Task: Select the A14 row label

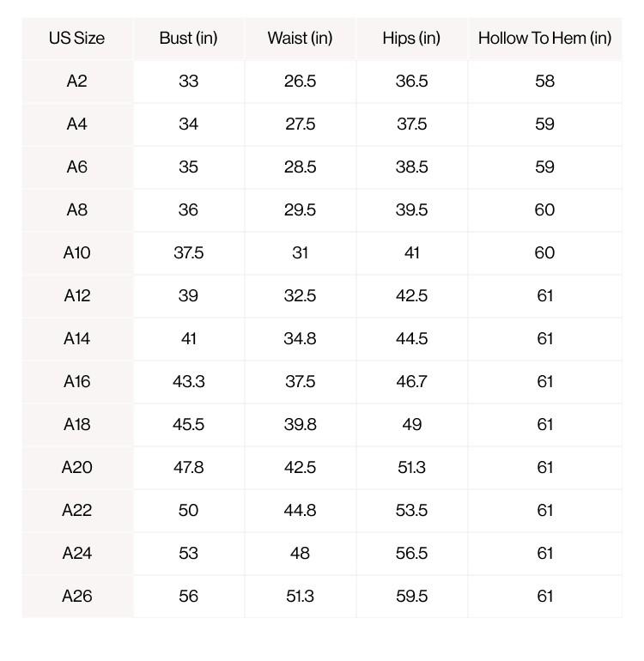Action: pyautogui.click(x=76, y=338)
